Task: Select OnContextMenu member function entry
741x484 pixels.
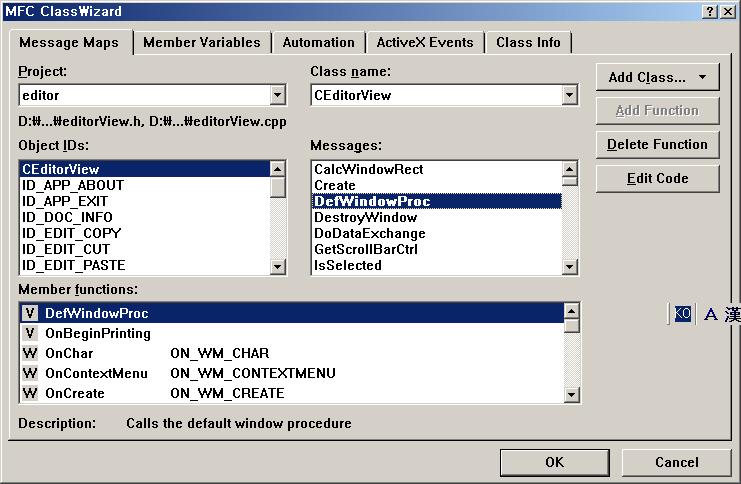Action: [x=292, y=373]
